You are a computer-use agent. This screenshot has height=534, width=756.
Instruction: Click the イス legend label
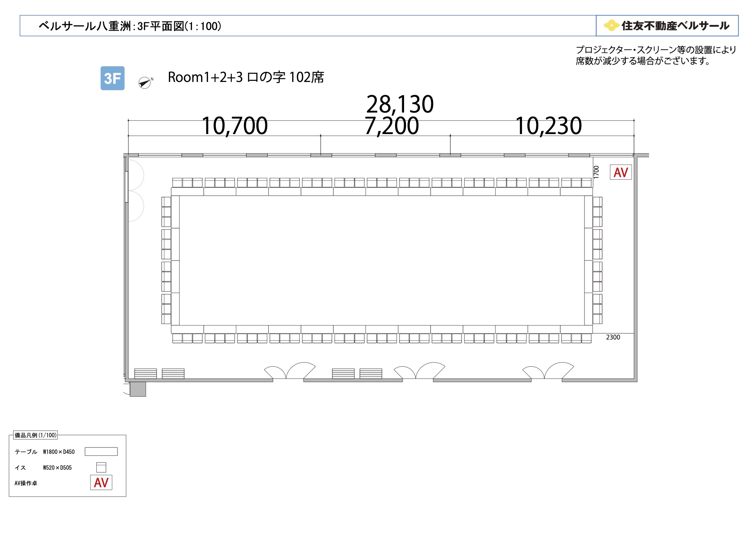[20, 468]
